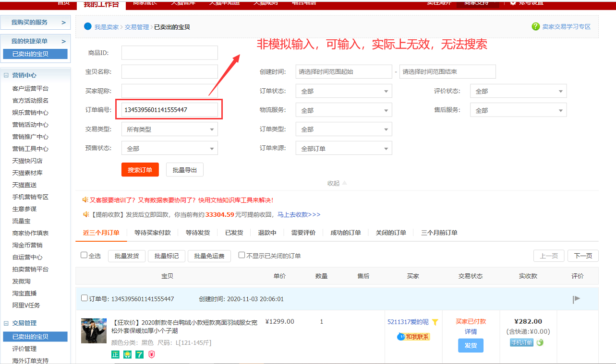The height and width of the screenshot is (364, 616).
Task: Click the 手机订单 mobile order badge
Action: tap(522, 342)
